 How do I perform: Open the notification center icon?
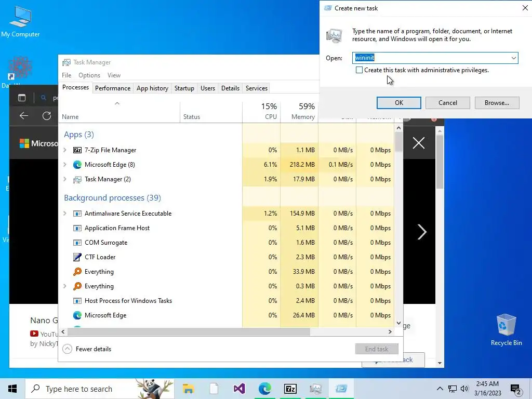tap(515, 389)
